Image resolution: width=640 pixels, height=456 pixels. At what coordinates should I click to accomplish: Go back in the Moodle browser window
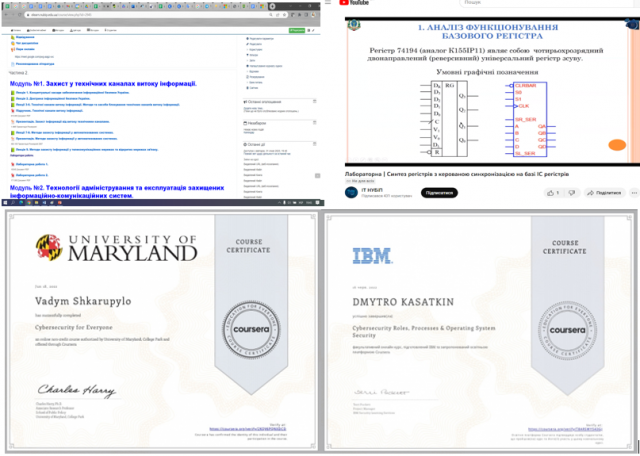(7, 15)
